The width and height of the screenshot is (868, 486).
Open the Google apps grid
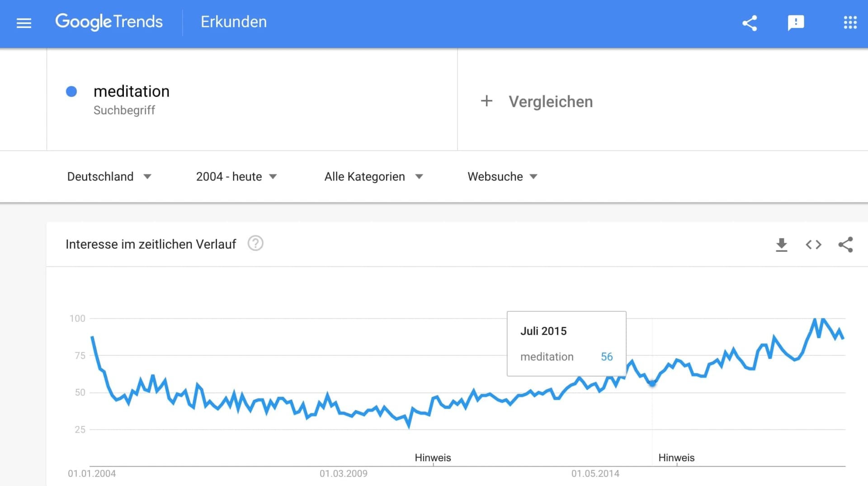[850, 22]
